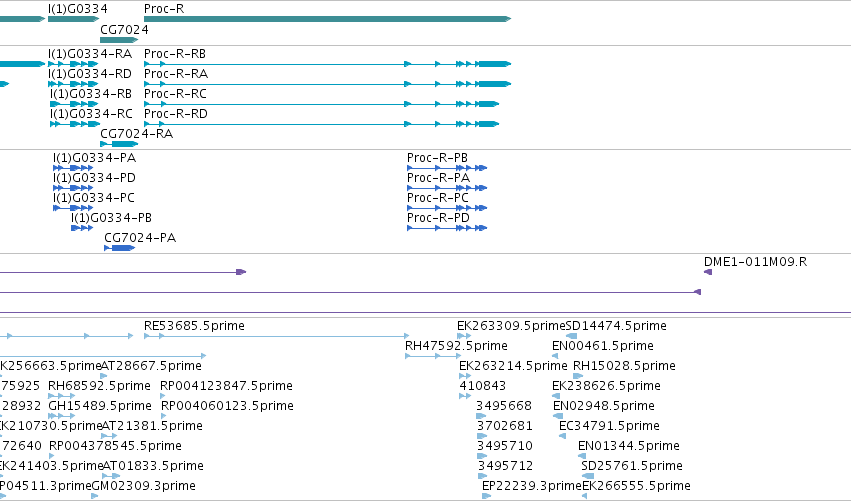
Task: Select transcript Proc-R-RD
Action: (321, 124)
